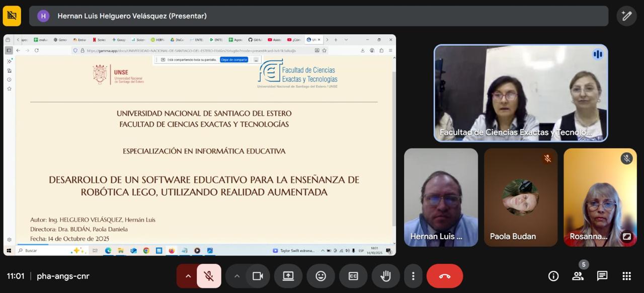This screenshot has height=293, width=644.
Task: Open the activities grid icon
Action: (626, 276)
